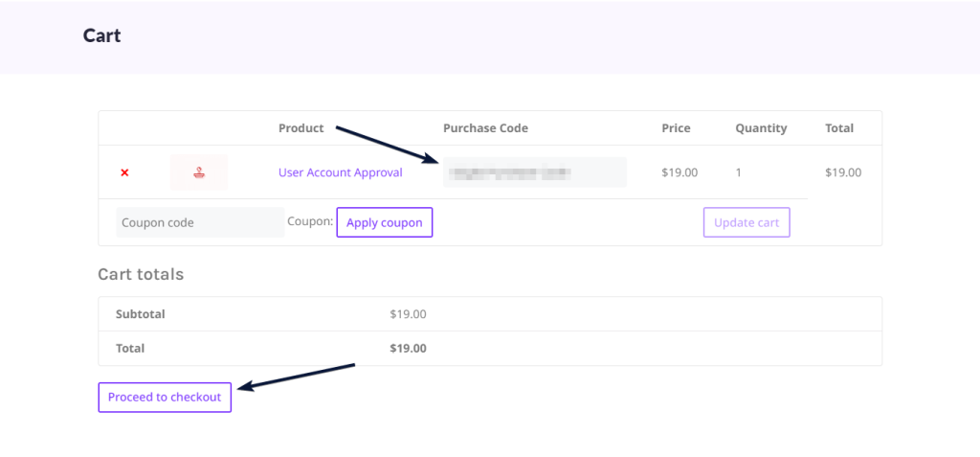Click the Product column header
Image resolution: width=980 pixels, height=457 pixels.
tap(301, 128)
